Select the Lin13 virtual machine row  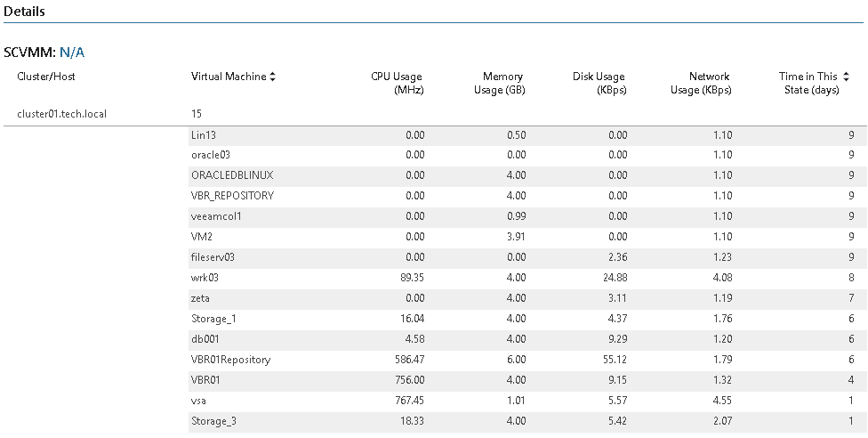[x=527, y=135]
